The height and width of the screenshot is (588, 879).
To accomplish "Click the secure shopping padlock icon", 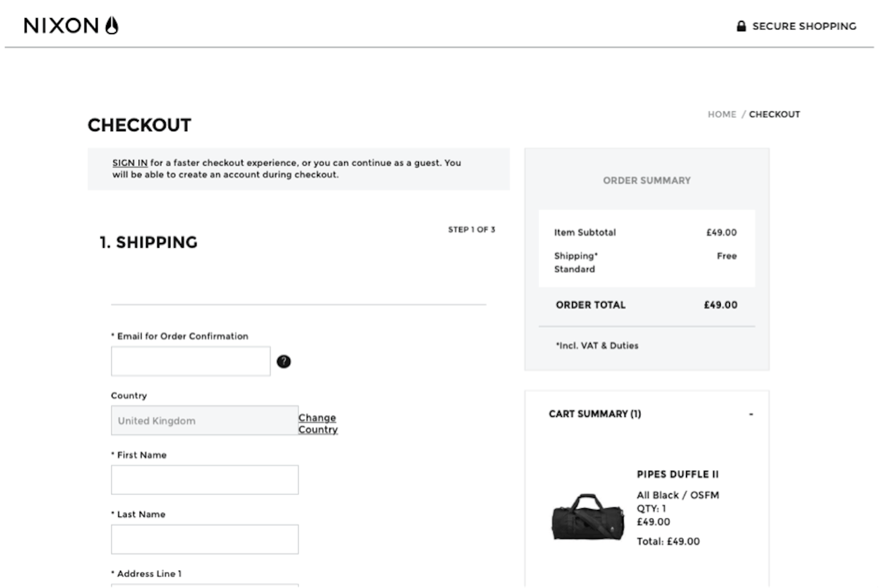I will point(741,26).
